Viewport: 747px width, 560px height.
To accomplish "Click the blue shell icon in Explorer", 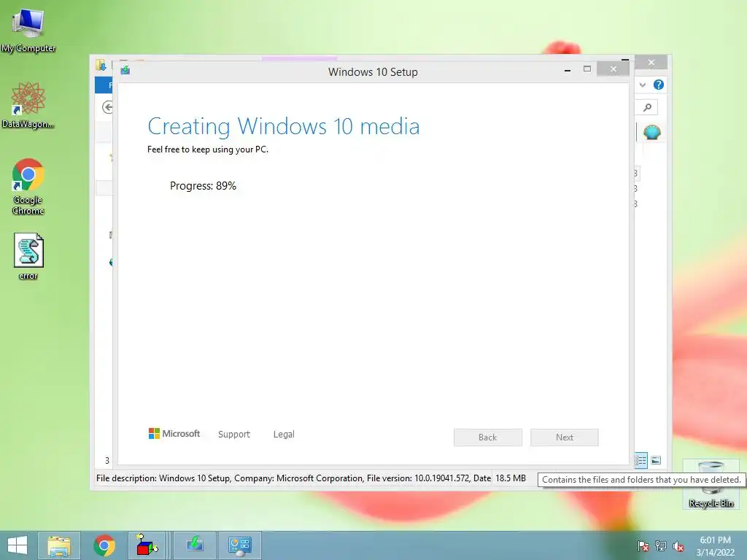I will tap(651, 132).
